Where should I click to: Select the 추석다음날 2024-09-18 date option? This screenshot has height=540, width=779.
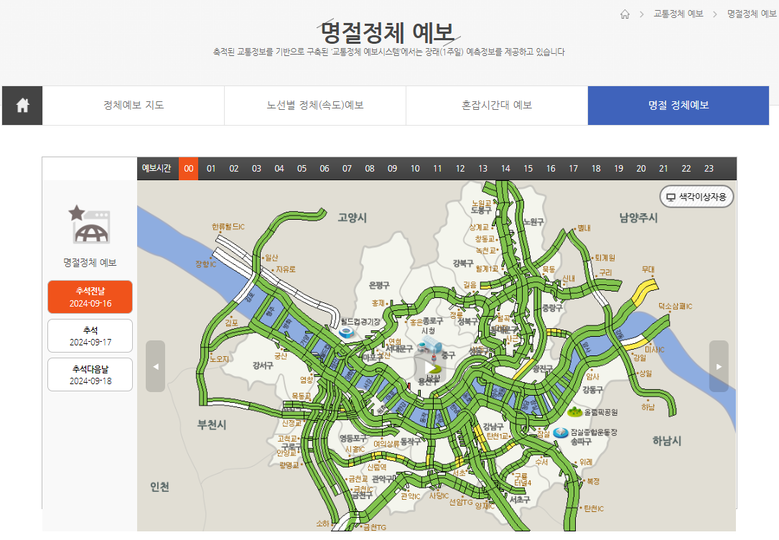(x=90, y=375)
